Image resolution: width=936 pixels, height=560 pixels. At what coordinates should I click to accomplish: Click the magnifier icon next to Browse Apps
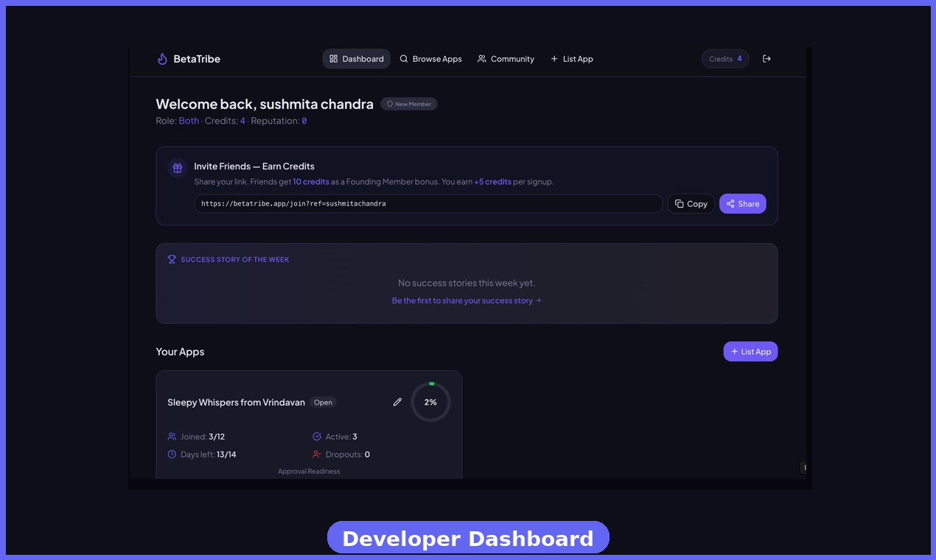403,58
